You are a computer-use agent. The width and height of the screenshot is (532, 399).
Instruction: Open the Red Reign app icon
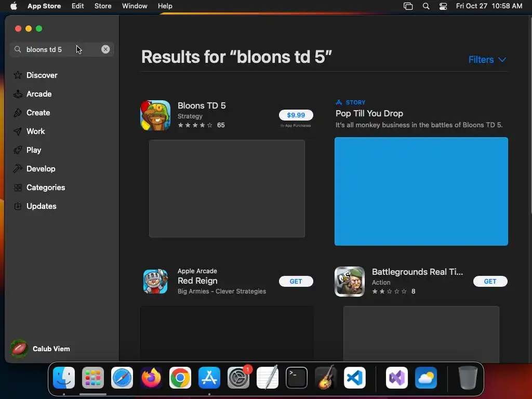(x=155, y=281)
